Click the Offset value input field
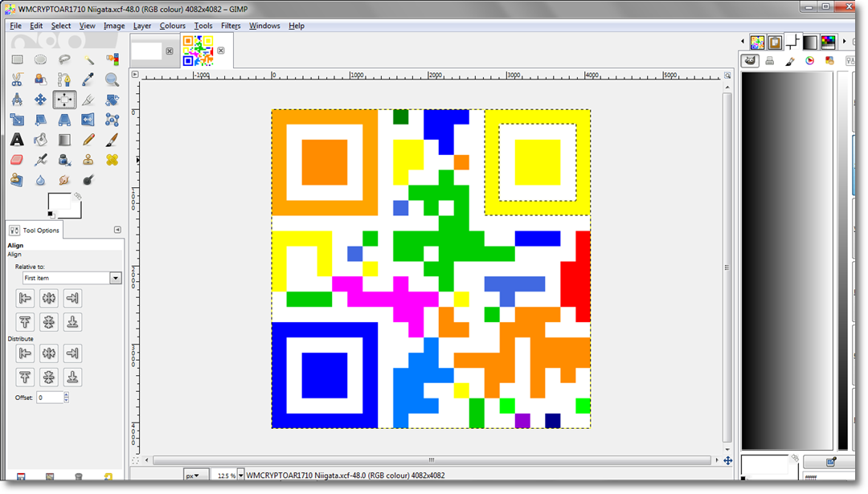Image resolution: width=868 pixels, height=494 pixels. [x=50, y=397]
